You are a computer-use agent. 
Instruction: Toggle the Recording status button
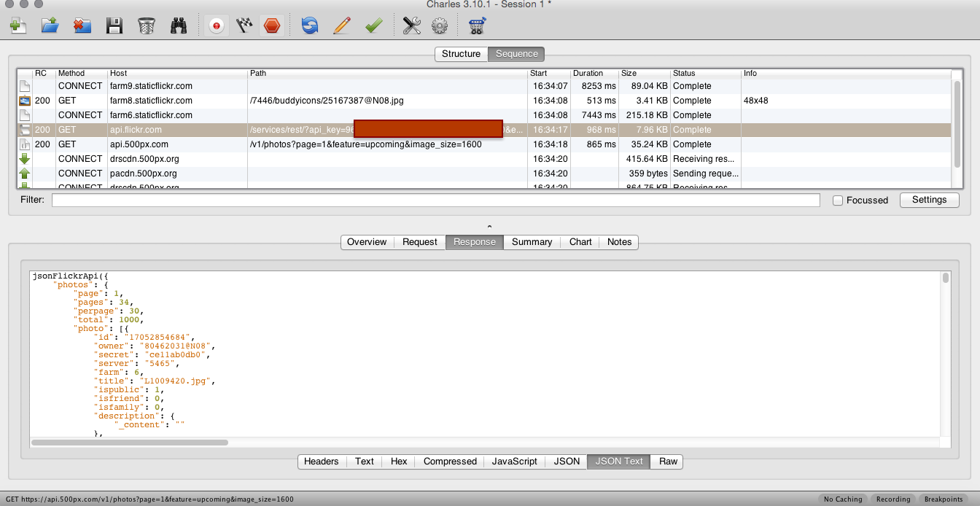893,499
